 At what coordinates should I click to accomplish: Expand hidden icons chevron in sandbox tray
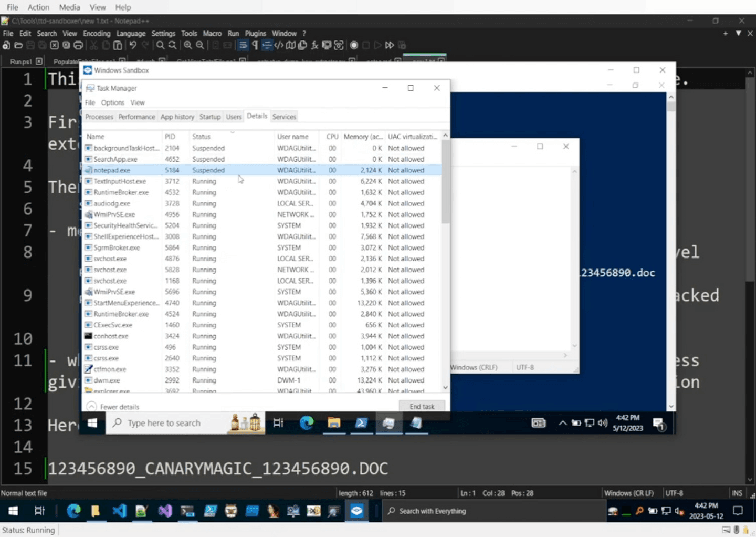tap(562, 422)
